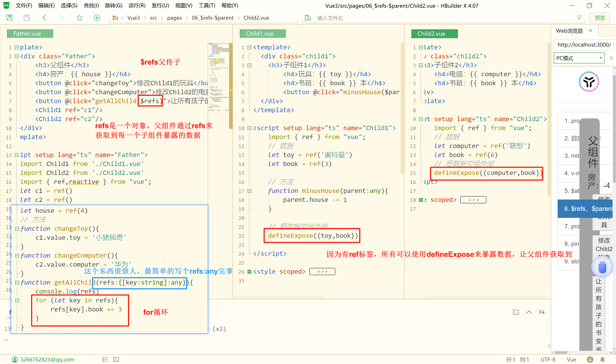Click the notification bell in the status bar
Image resolution: width=616 pixels, height=364 pixels.
[602, 359]
